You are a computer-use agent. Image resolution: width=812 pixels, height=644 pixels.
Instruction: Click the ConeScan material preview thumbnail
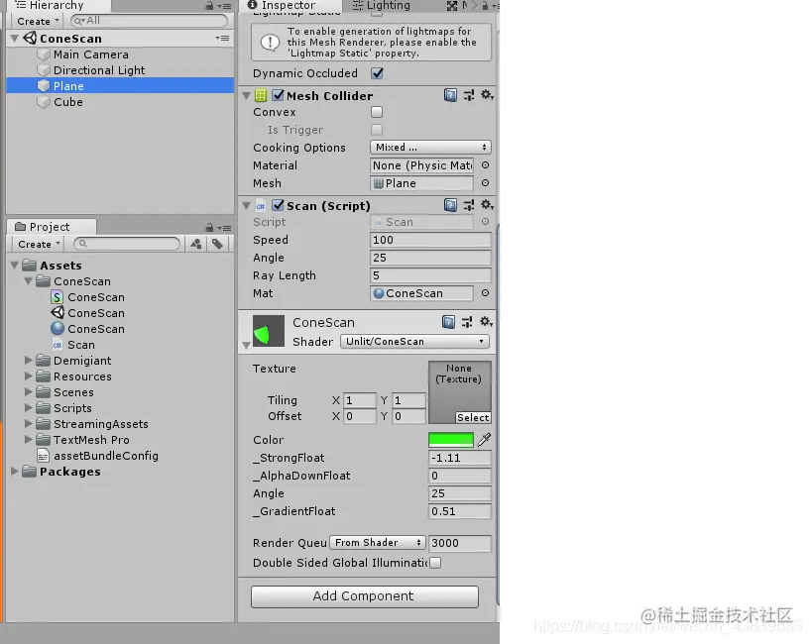[x=269, y=331]
